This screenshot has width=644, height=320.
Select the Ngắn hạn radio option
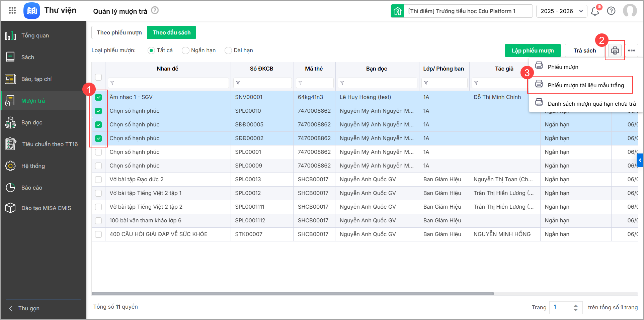(185, 50)
